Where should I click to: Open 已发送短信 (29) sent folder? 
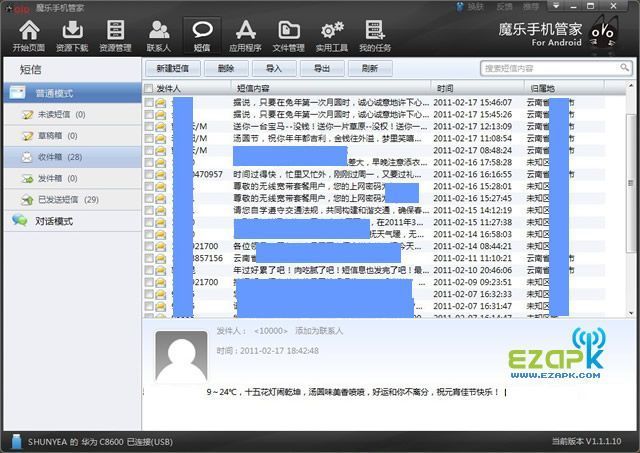pyautogui.click(x=72, y=200)
